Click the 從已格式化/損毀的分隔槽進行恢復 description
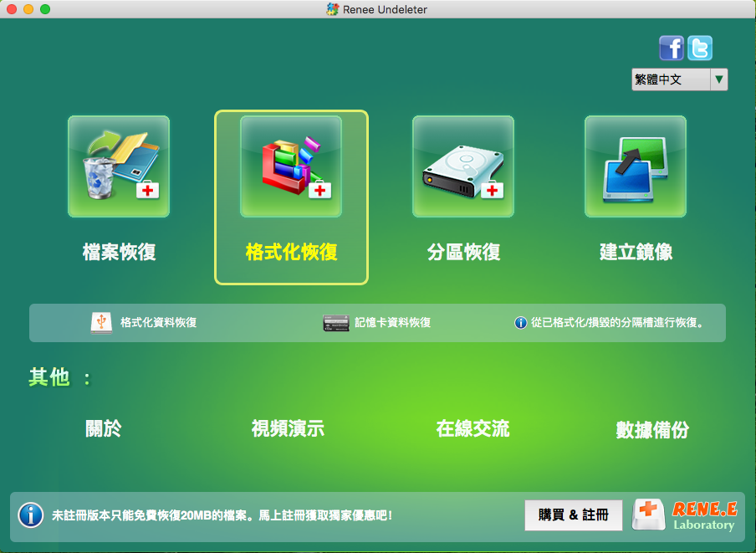 (617, 323)
